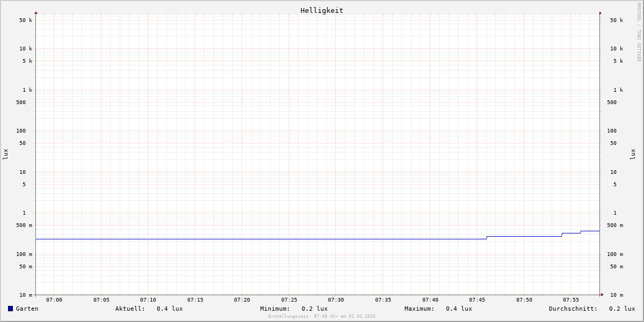Click the 07:45 time axis label

coord(477,300)
